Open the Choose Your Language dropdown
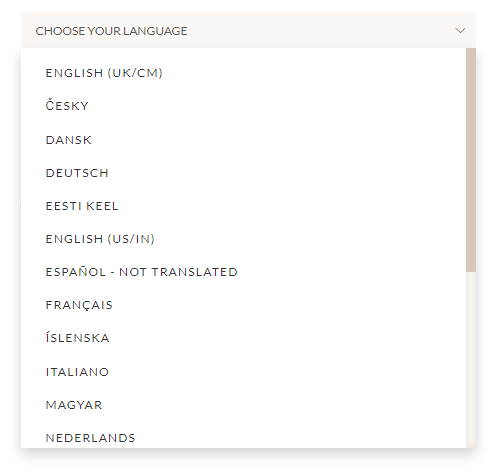Screen dimensions: 495x470 [x=248, y=30]
